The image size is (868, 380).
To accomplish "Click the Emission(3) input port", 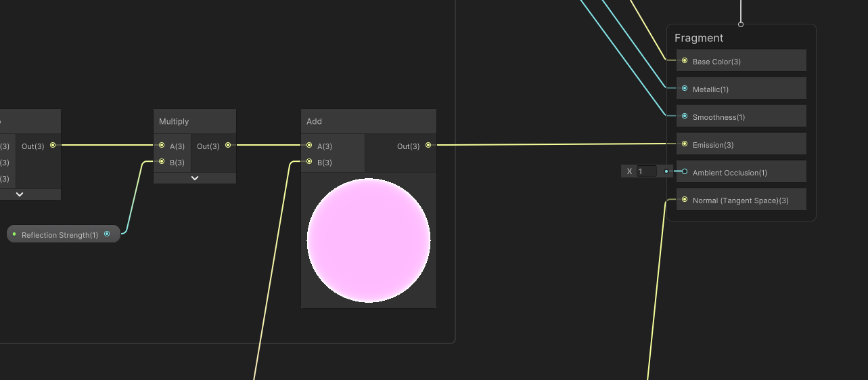I will coord(685,144).
